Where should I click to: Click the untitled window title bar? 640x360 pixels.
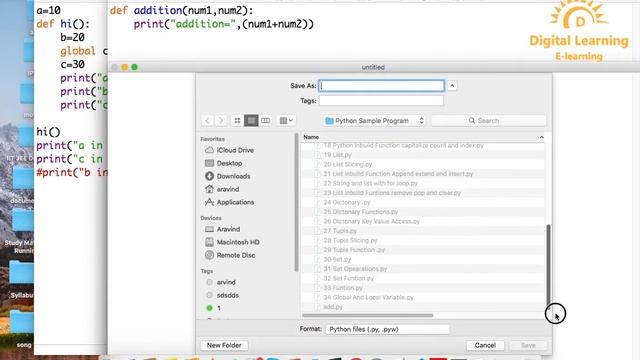(x=373, y=67)
